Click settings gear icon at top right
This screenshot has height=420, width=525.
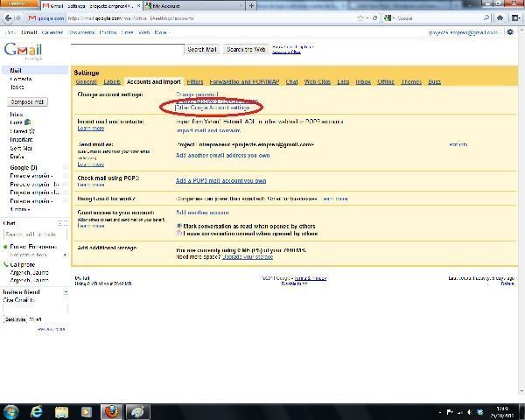(510, 32)
